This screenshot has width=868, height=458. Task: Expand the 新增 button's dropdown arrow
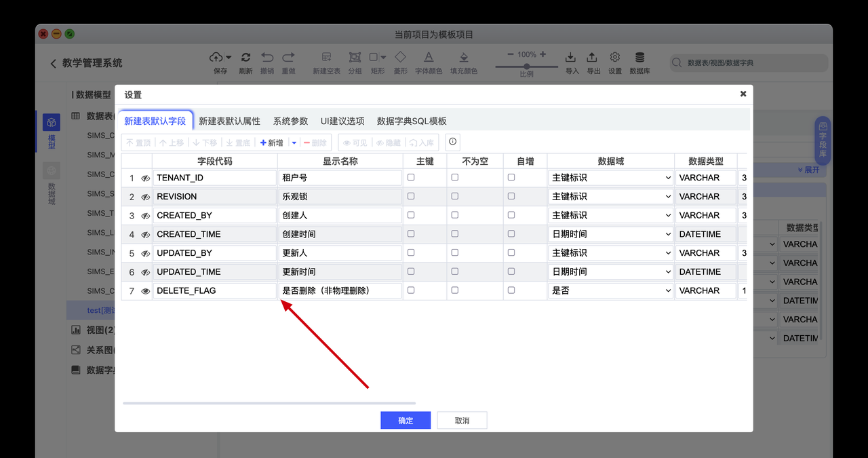(x=294, y=142)
